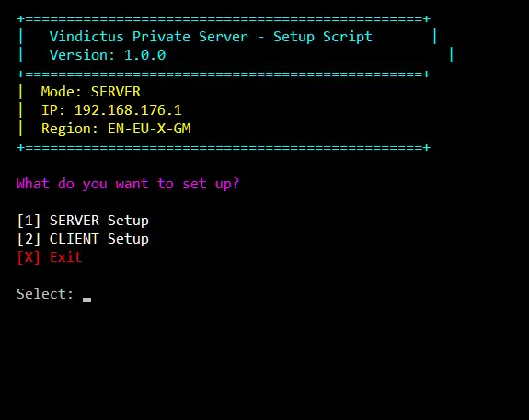The image size is (529, 420).
Task: Click the Select: input cursor
Action: 86,300
